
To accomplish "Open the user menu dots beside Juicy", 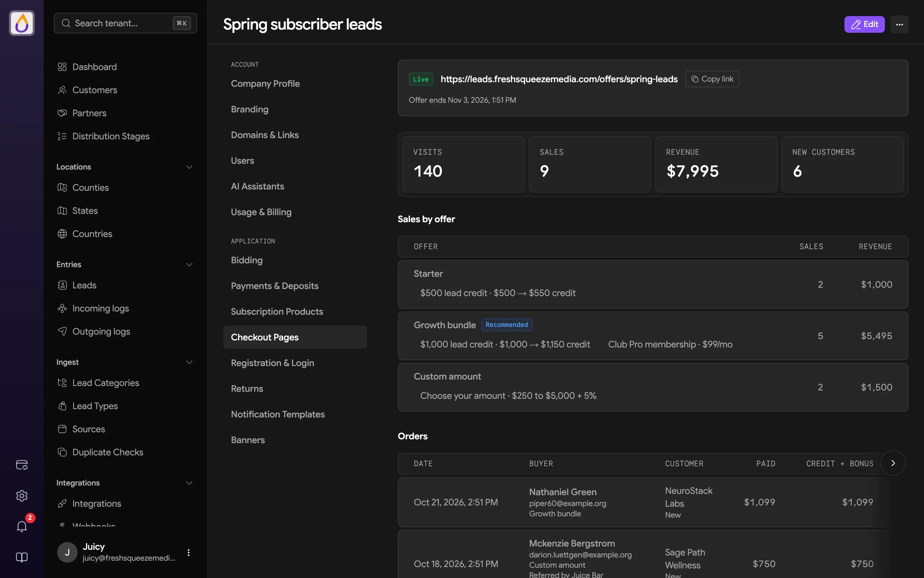I will pos(189,552).
